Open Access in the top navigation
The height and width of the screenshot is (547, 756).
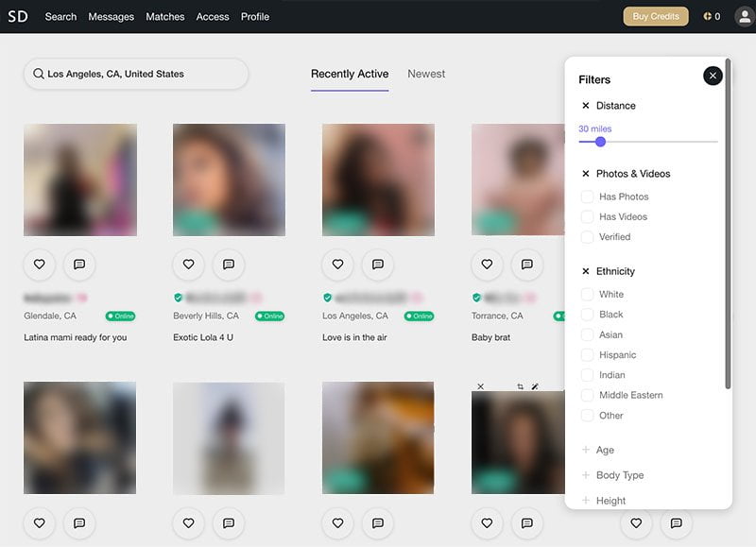213,16
